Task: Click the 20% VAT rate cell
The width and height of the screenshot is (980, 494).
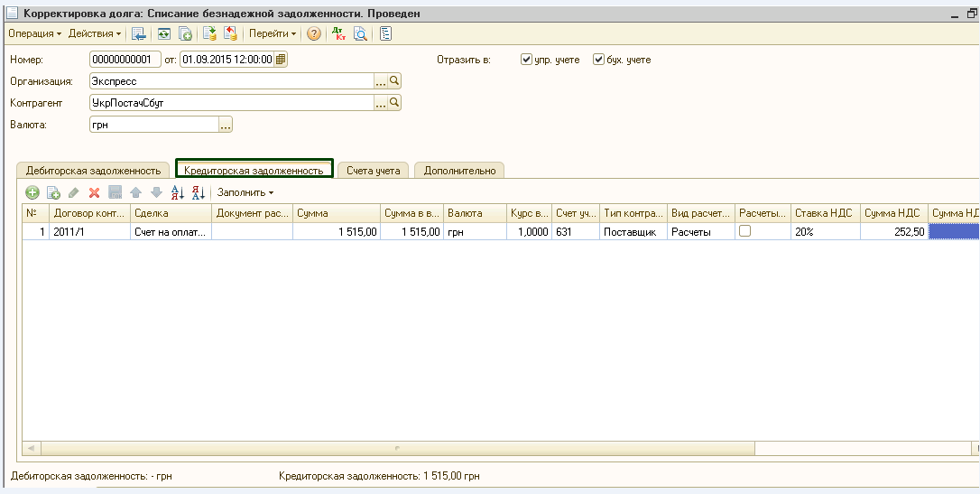Action: (x=826, y=231)
